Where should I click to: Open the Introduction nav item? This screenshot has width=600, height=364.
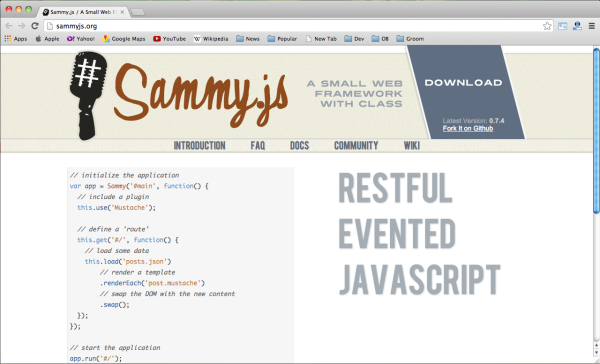click(199, 145)
